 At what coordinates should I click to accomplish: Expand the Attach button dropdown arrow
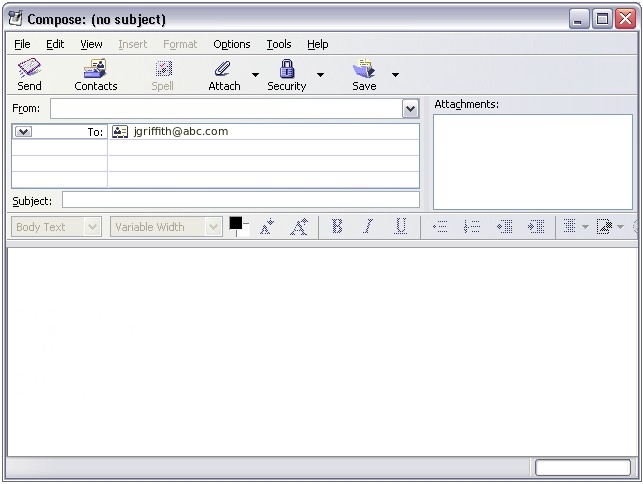point(255,74)
